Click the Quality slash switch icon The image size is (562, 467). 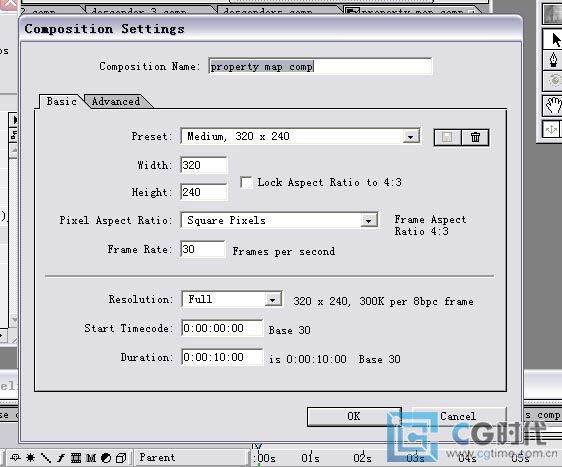46,458
